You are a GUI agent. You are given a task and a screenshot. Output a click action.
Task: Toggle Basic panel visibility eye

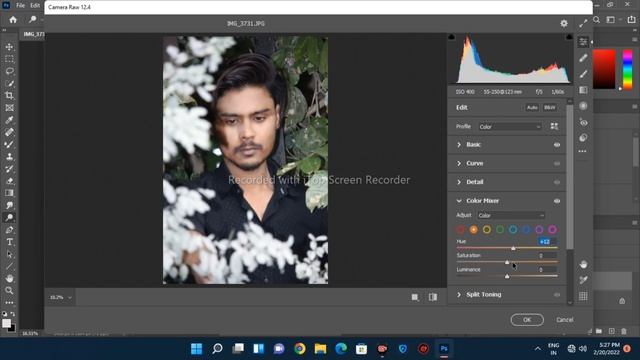click(x=557, y=144)
